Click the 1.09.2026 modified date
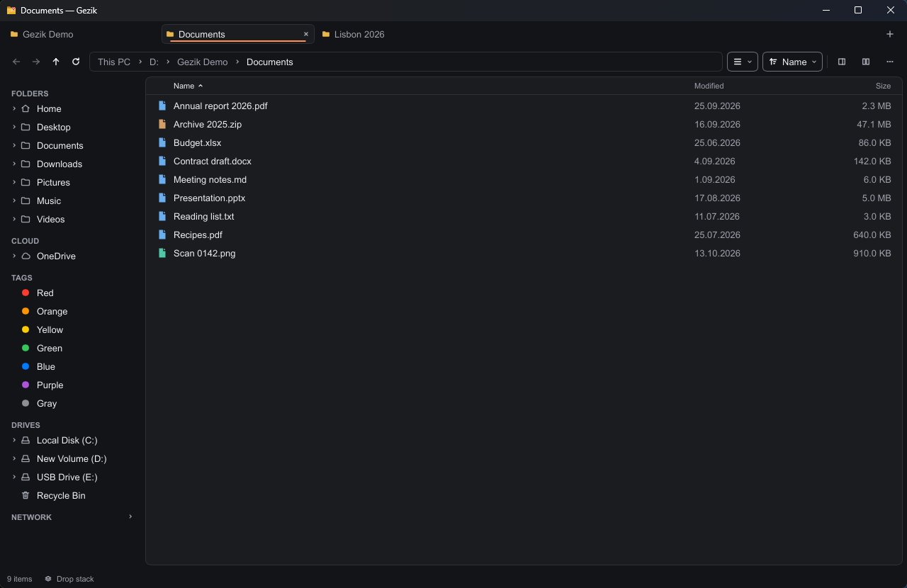Image resolution: width=907 pixels, height=588 pixels. click(x=715, y=179)
